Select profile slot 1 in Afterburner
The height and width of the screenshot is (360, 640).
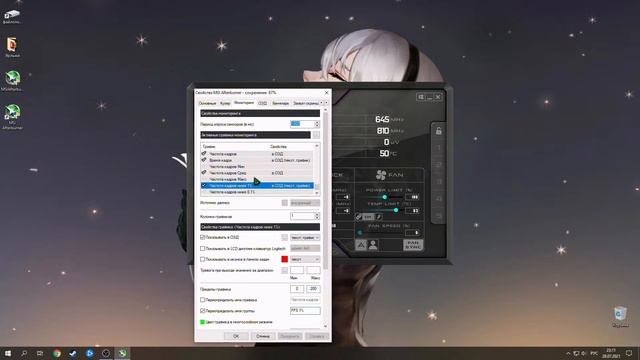coord(438,148)
